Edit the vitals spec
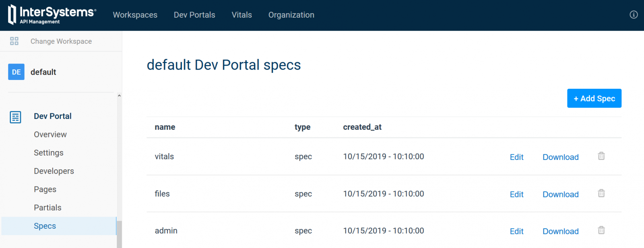The height and width of the screenshot is (248, 644). click(516, 157)
